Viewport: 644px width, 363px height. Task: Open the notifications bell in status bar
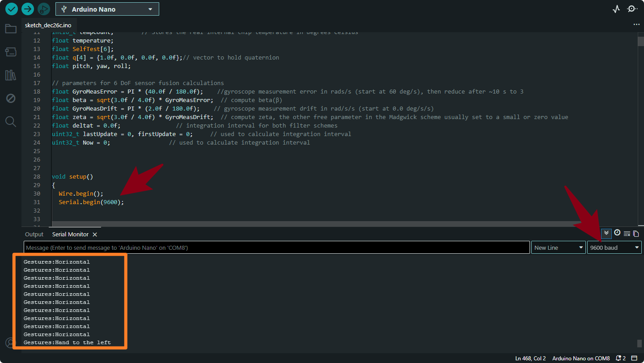point(621,359)
